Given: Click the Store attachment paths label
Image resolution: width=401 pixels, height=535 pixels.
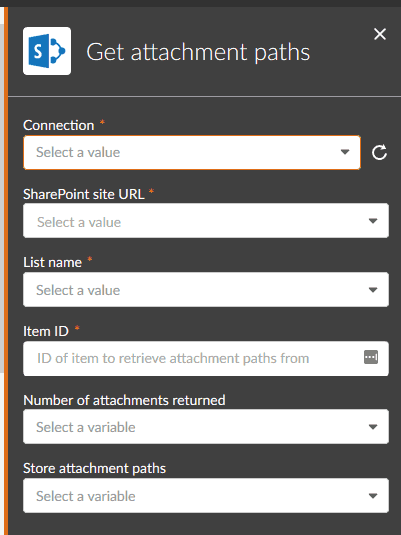Looking at the screenshot, I should (95, 468).
